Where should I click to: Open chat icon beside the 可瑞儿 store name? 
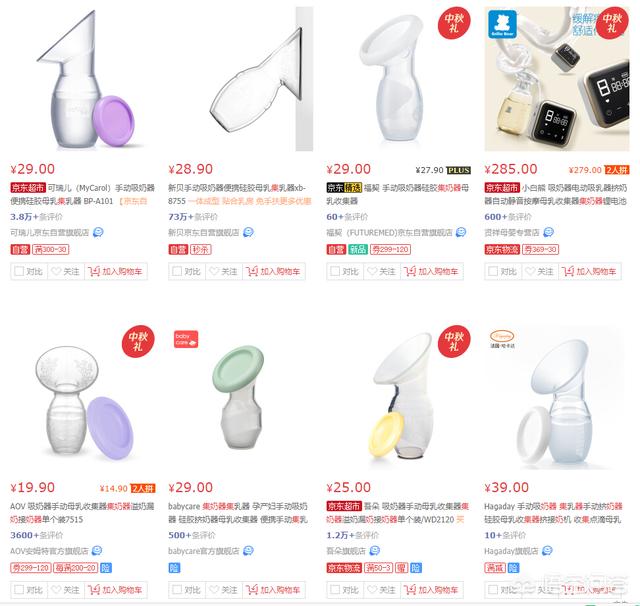(98, 232)
